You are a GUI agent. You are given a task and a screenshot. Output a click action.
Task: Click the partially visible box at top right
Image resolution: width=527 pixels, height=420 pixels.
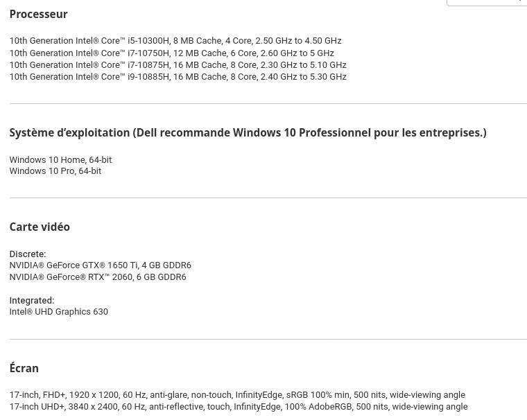(486, 2)
